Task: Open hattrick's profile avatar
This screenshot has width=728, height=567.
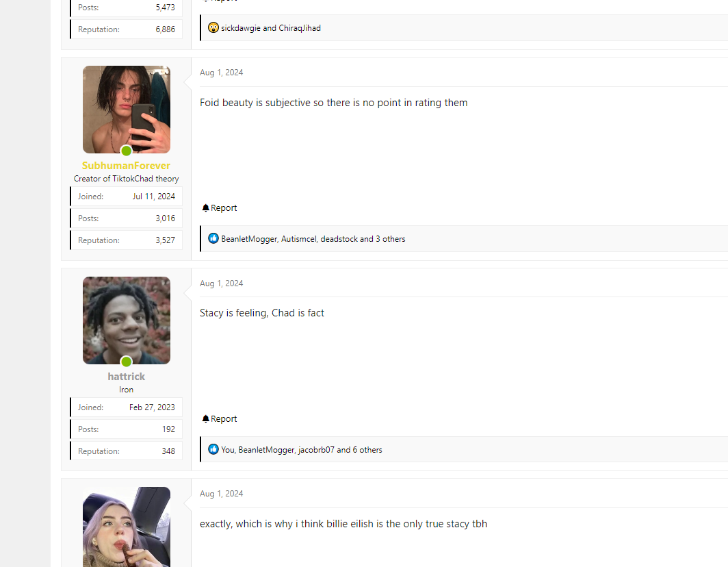Action: [x=127, y=320]
